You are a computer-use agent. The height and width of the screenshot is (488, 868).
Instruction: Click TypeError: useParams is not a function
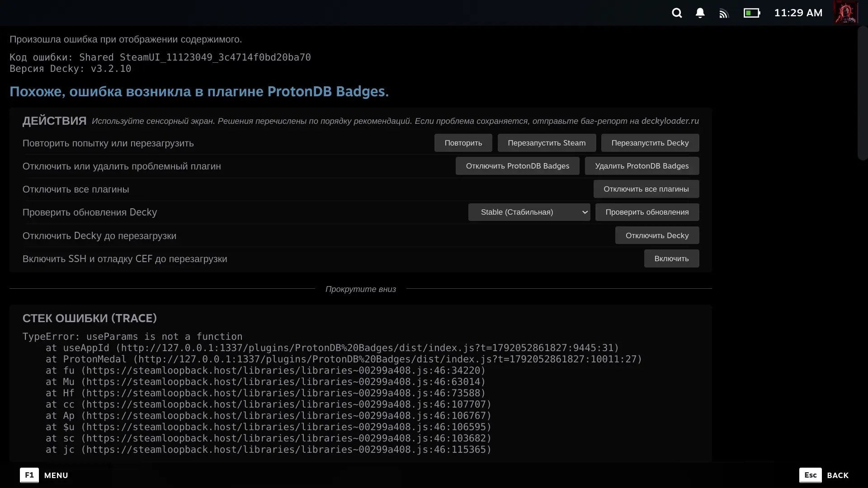(132, 337)
